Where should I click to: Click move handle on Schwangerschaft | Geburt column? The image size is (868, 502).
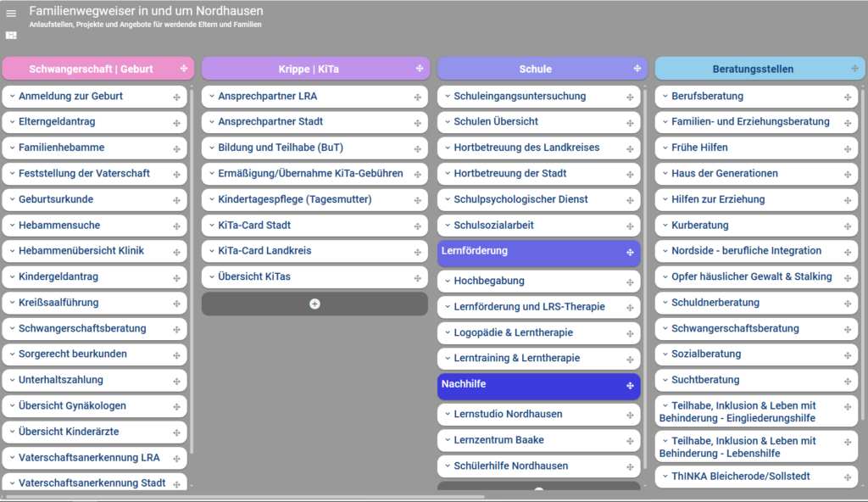tap(184, 69)
